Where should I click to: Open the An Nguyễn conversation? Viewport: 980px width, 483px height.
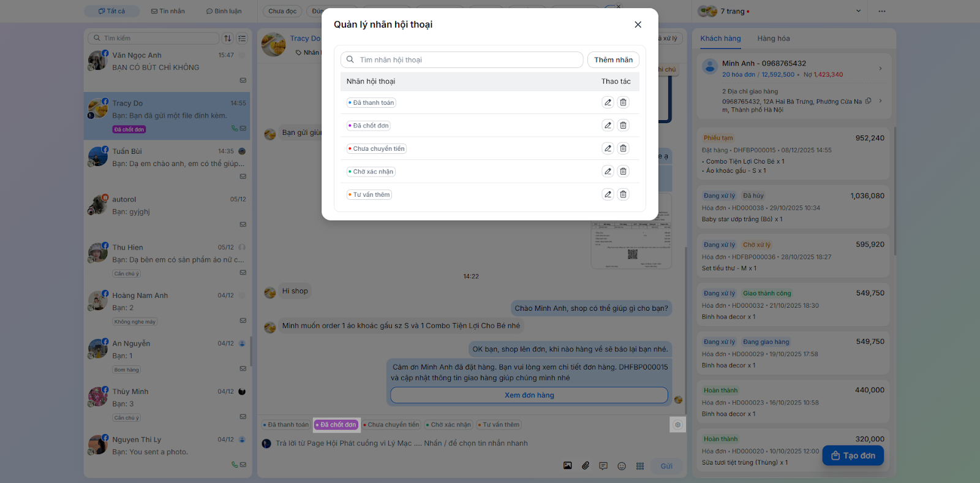coord(167,356)
